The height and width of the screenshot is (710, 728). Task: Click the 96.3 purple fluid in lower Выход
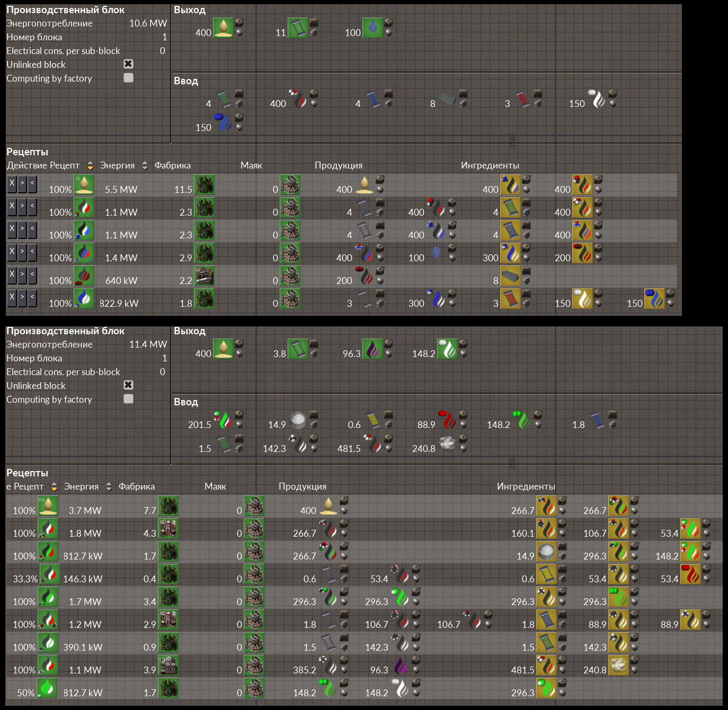[x=372, y=349]
